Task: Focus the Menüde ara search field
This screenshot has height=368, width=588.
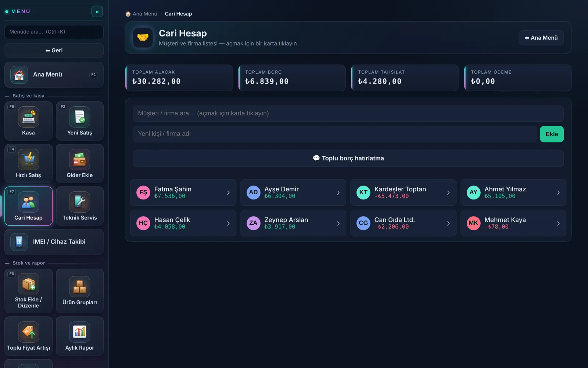Action: pyautogui.click(x=54, y=32)
